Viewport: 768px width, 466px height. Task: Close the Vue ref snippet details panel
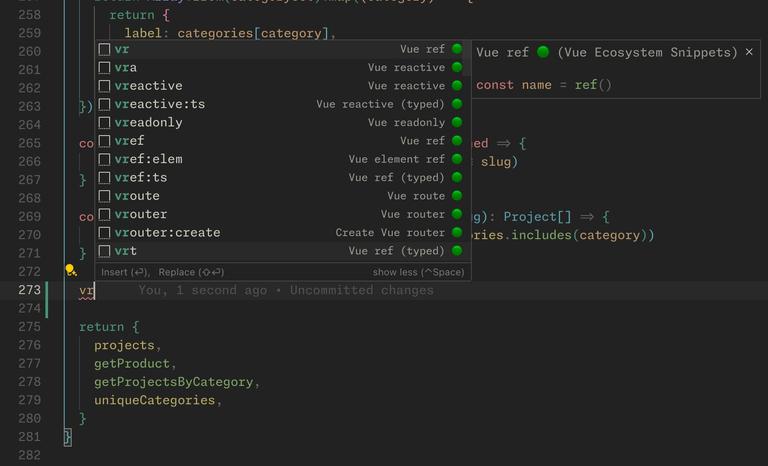click(749, 52)
